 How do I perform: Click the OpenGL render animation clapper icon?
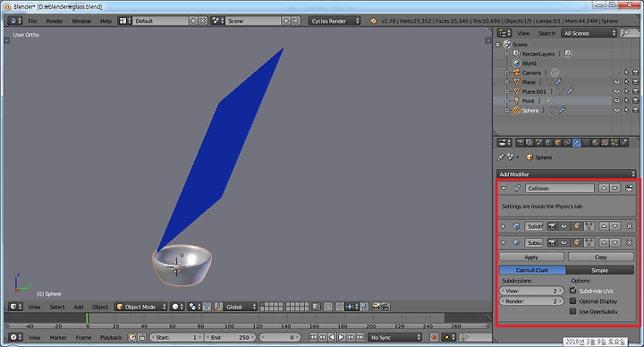click(x=385, y=307)
